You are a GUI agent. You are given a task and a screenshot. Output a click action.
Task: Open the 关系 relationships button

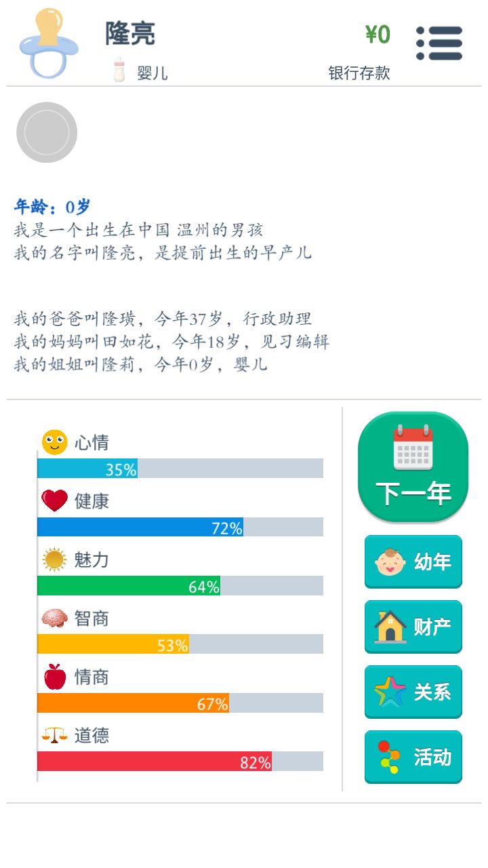tap(413, 692)
